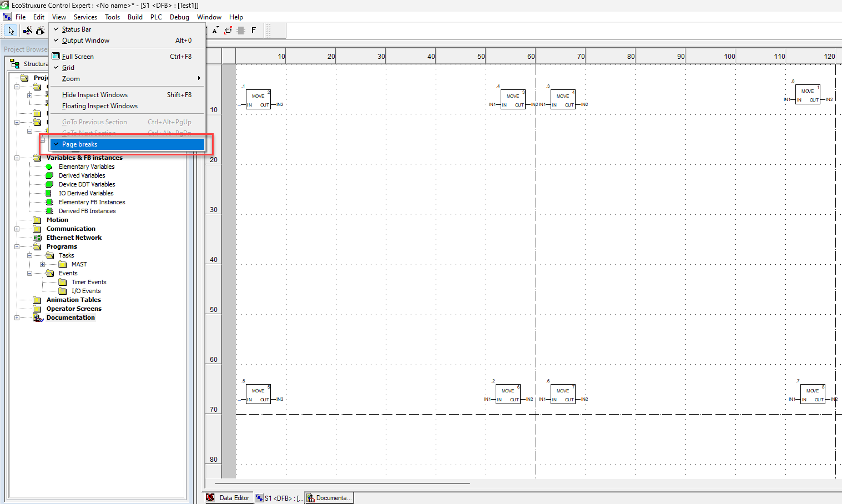This screenshot has height=504, width=842.
Task: Click the Documentation tree node icon
Action: (x=38, y=317)
